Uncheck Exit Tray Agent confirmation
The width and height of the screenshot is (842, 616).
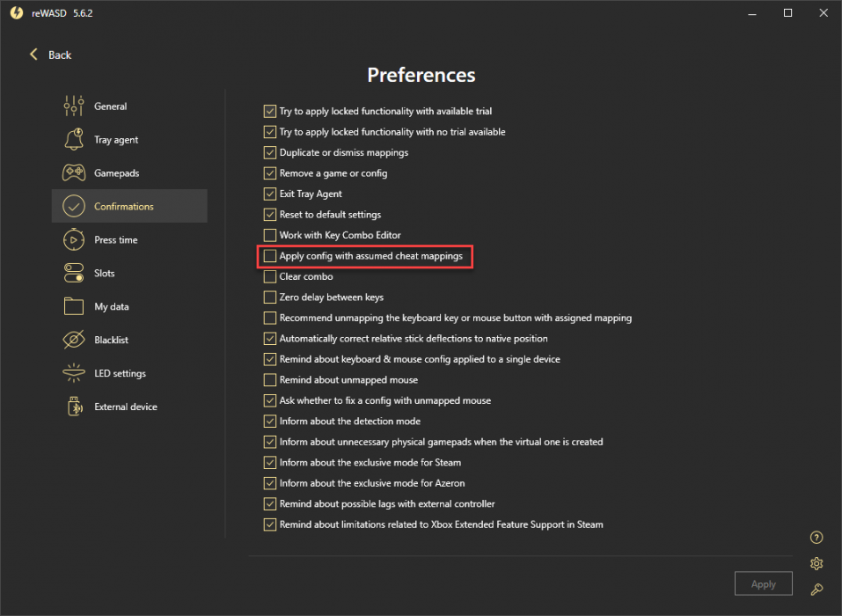(x=269, y=194)
